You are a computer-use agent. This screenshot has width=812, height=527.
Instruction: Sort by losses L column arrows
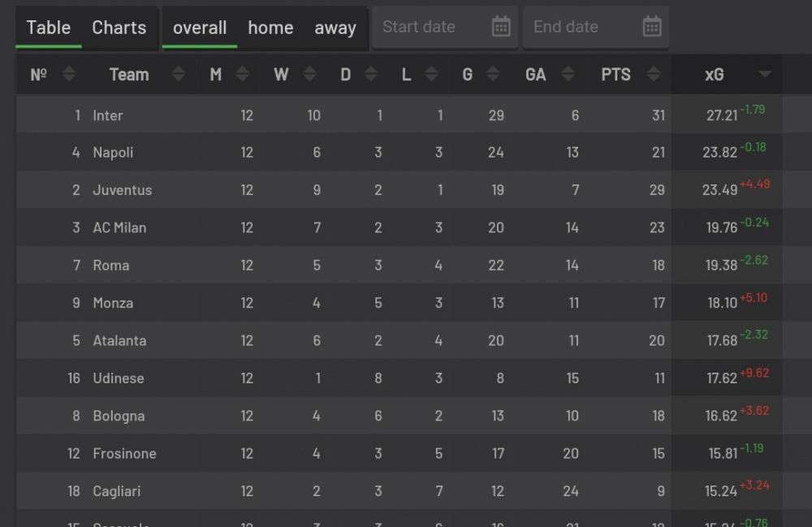(431, 75)
